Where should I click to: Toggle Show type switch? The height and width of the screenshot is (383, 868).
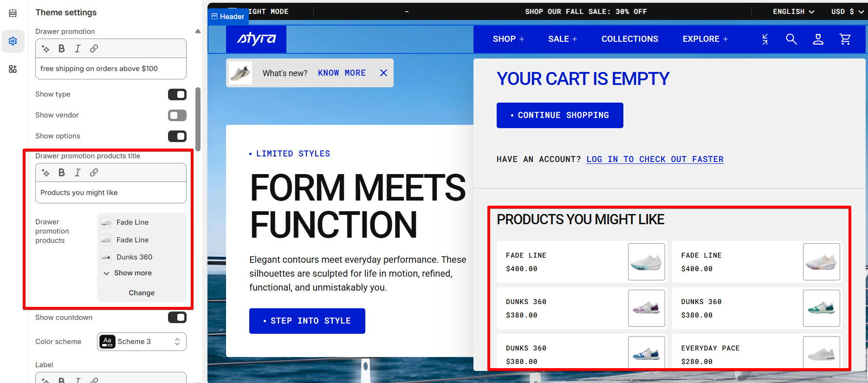[177, 95]
